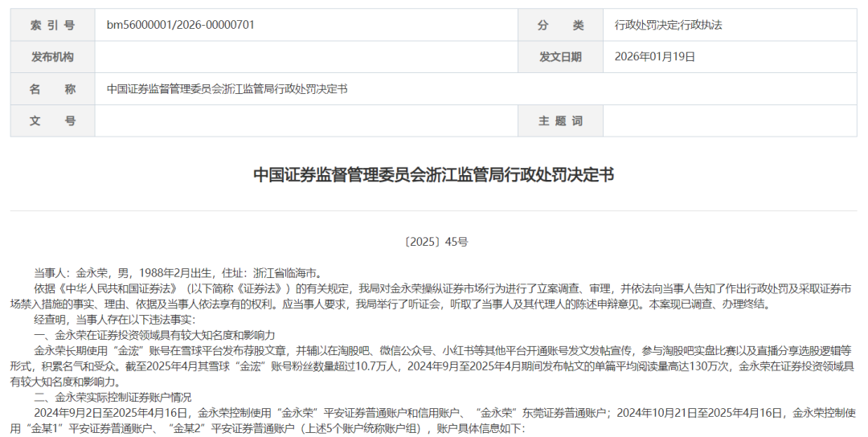Click the 当事人：金永荣 line
The image size is (868, 437).
tap(178, 273)
